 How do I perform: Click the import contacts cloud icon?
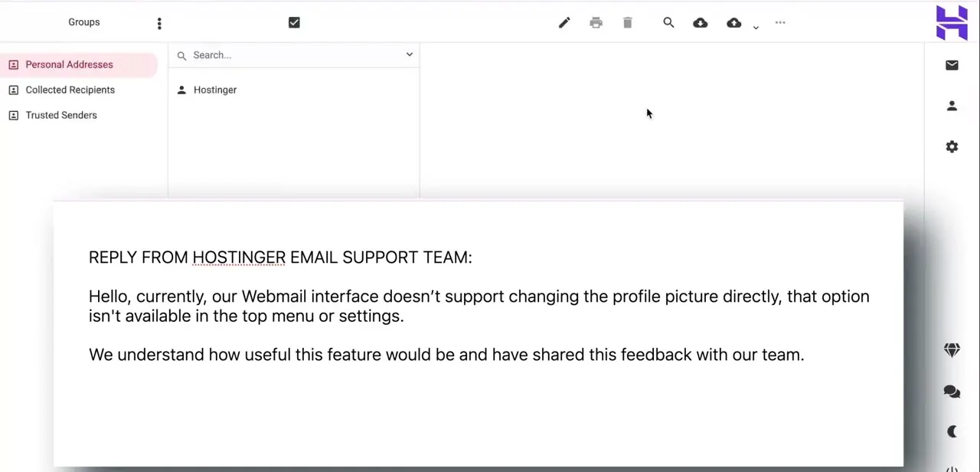coord(701,23)
